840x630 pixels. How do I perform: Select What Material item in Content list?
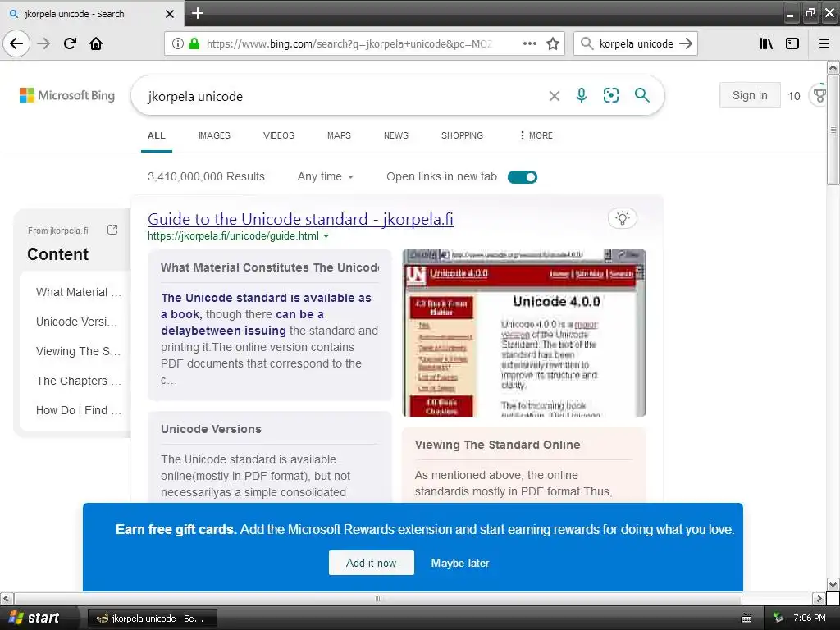point(78,292)
